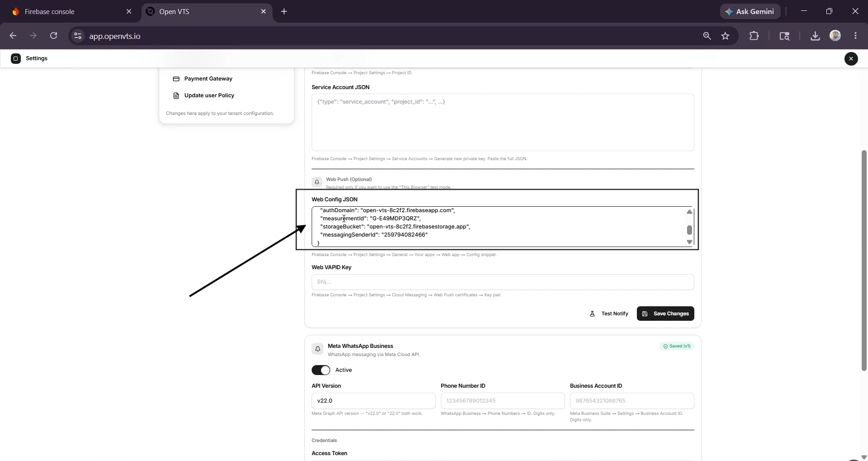Screen dimensions: 868x461
Task: Click the Service Account JSON label
Action: 341,87
